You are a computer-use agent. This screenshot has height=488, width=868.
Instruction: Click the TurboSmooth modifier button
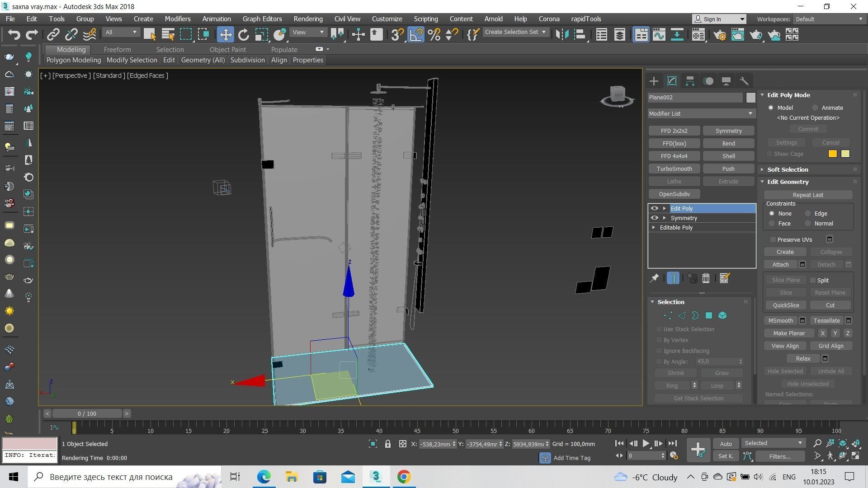(674, 169)
